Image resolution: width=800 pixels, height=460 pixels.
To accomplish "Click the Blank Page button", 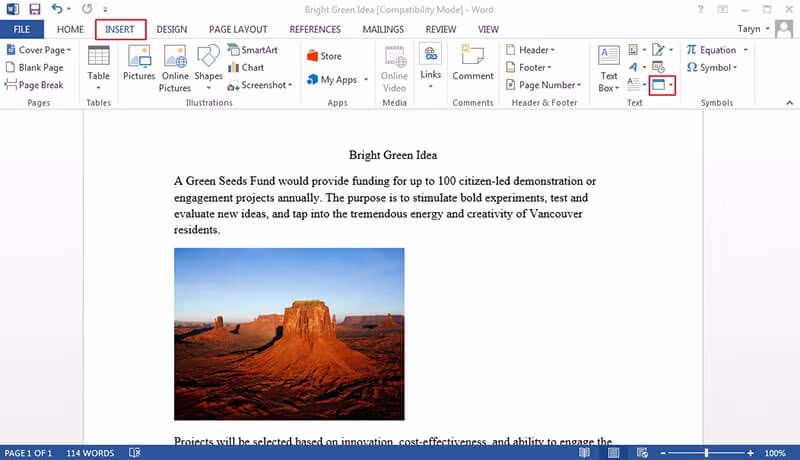I will (x=35, y=67).
